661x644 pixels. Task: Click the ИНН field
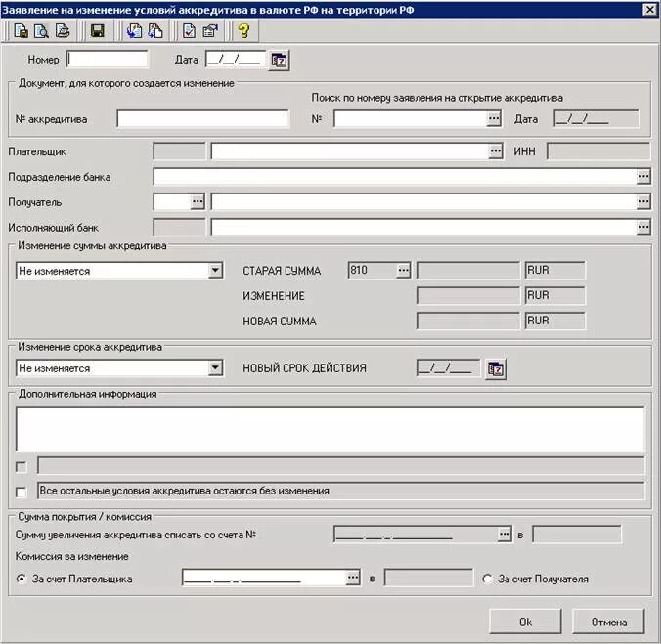tap(598, 150)
